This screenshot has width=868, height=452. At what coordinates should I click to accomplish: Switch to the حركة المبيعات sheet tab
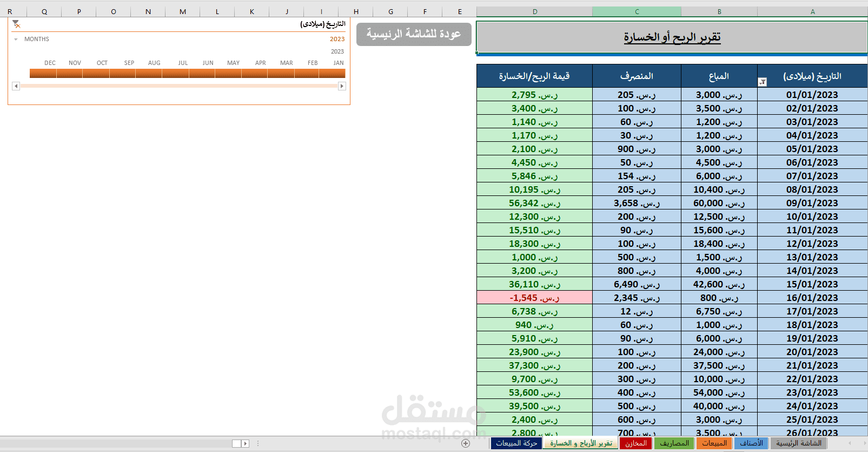tap(516, 443)
